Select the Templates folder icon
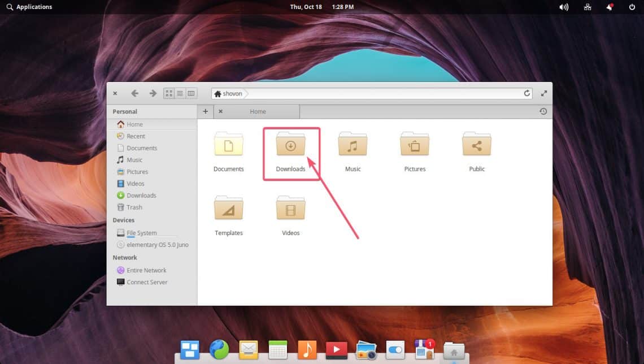Viewport: 644px width, 364px height. (x=229, y=209)
